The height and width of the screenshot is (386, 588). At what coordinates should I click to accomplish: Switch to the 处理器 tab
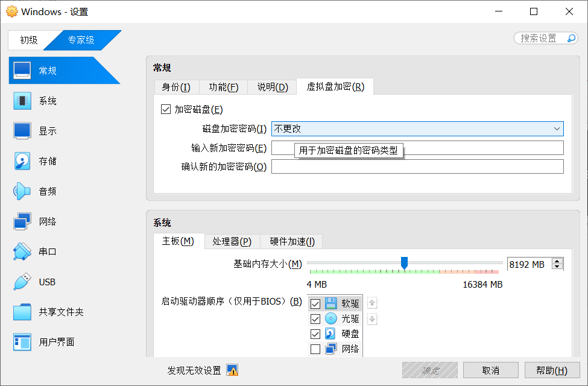click(232, 241)
